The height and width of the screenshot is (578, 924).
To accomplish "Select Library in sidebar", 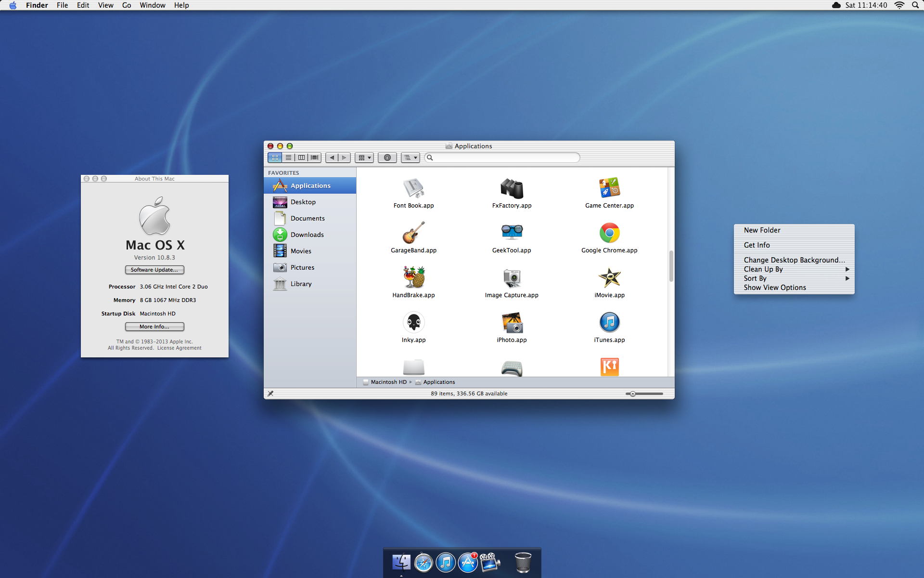I will pyautogui.click(x=310, y=284).
